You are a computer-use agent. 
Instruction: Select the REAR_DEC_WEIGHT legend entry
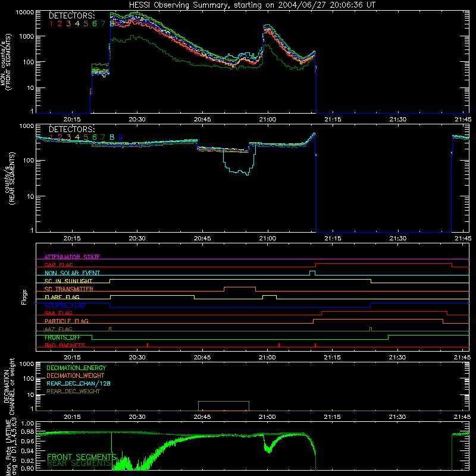point(73,392)
